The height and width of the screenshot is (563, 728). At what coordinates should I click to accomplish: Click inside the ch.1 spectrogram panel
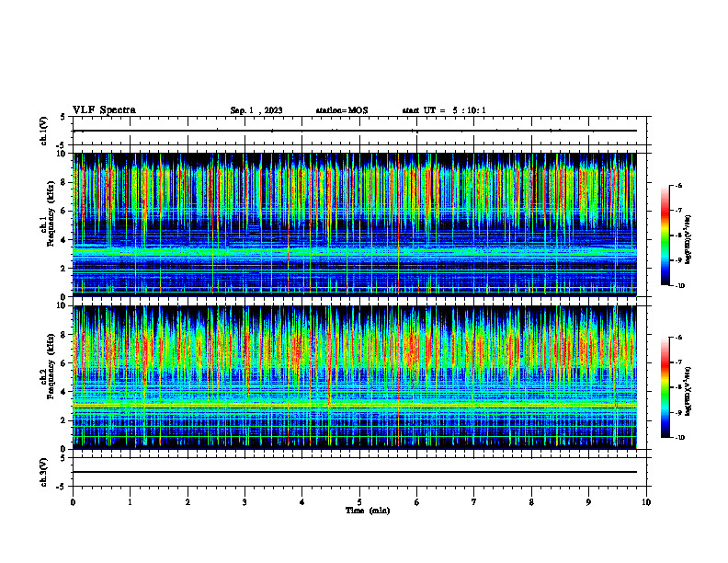coord(355,224)
